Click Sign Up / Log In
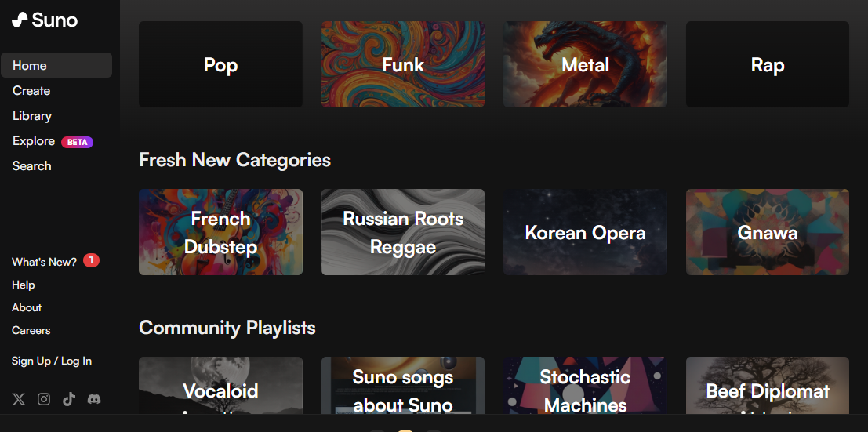Viewport: 868px width, 432px height. pos(52,361)
